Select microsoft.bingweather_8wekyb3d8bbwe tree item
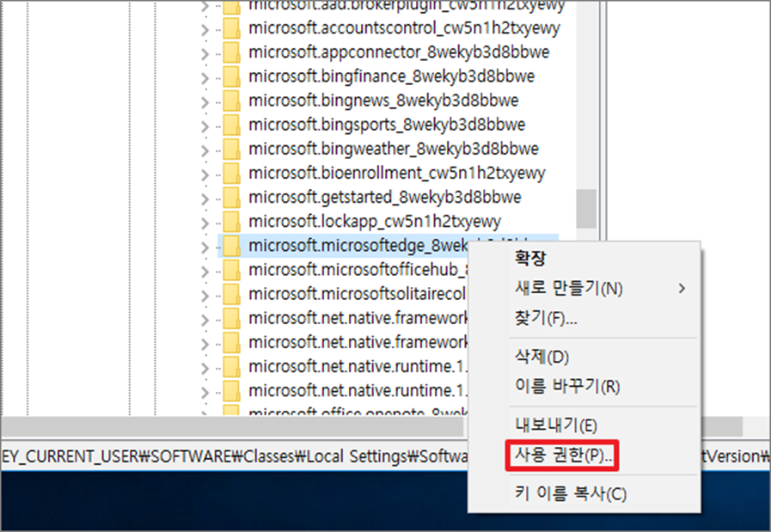This screenshot has height=532, width=771. (x=394, y=149)
